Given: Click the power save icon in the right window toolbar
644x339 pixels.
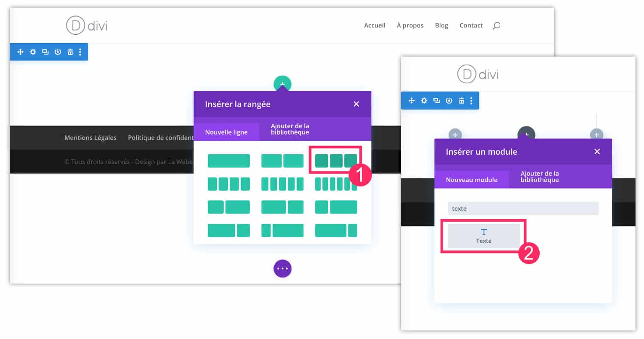Looking at the screenshot, I should [x=449, y=101].
